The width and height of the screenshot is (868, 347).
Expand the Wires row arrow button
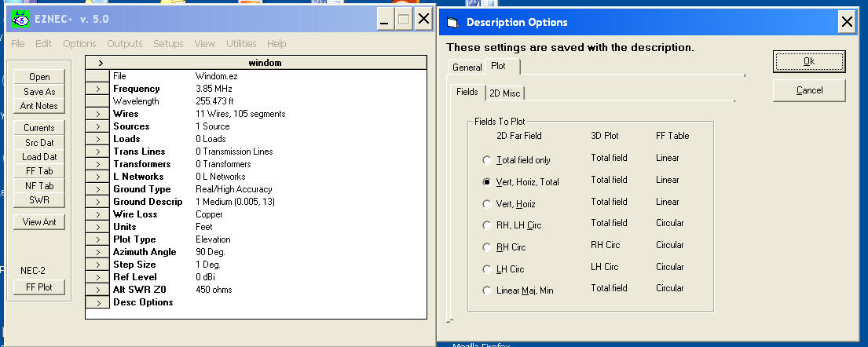[x=97, y=114]
